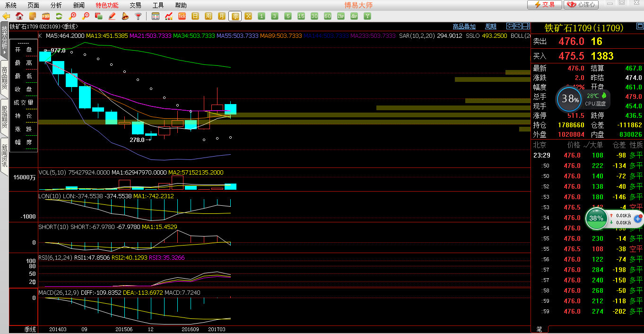Click the 交易 lightning button
644x334 pixels.
point(545,5)
